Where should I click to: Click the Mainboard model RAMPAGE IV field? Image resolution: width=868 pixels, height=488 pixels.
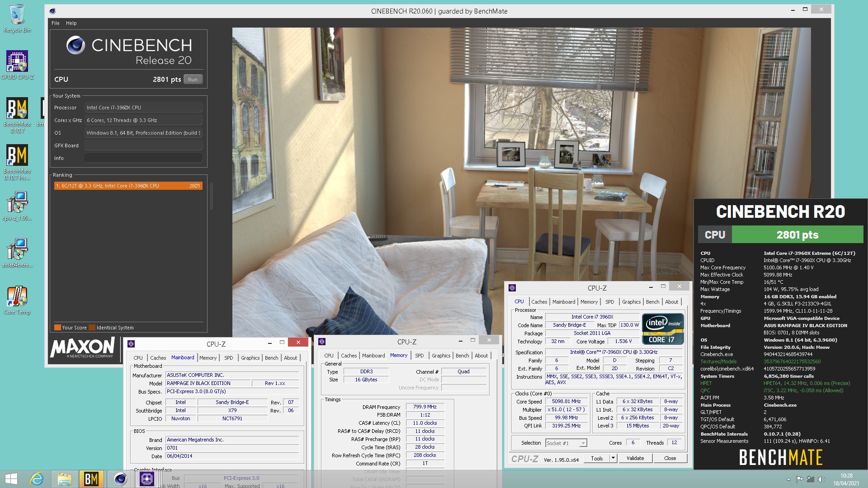(208, 383)
